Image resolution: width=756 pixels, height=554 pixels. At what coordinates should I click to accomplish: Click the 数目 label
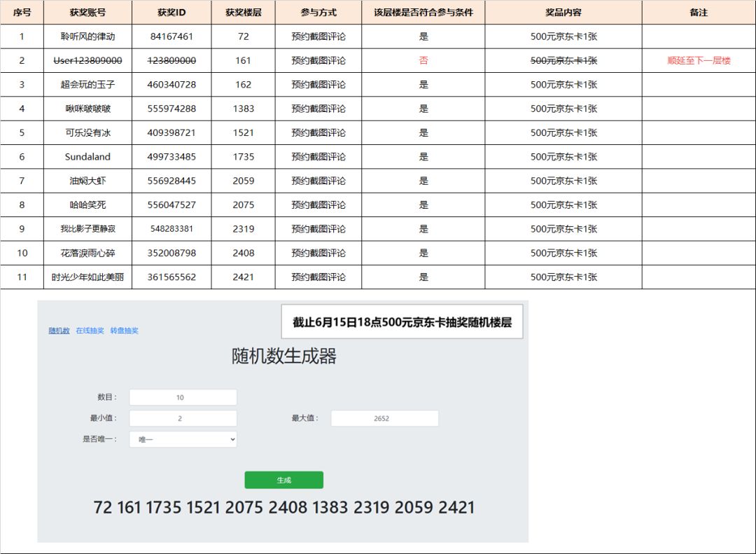tap(107, 397)
